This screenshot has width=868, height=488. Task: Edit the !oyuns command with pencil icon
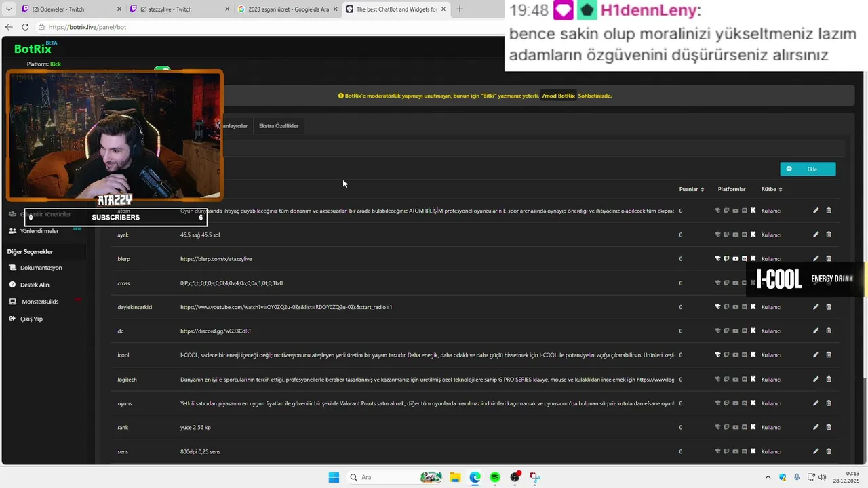[816, 403]
